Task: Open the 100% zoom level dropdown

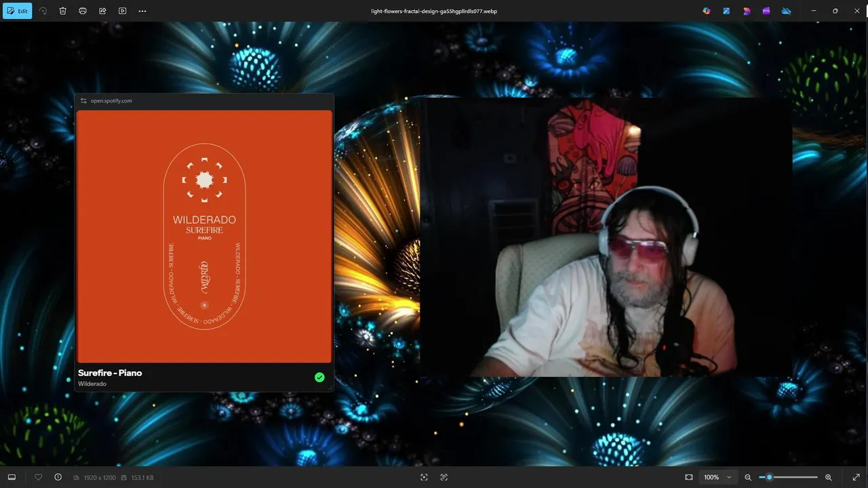Action: 717,477
